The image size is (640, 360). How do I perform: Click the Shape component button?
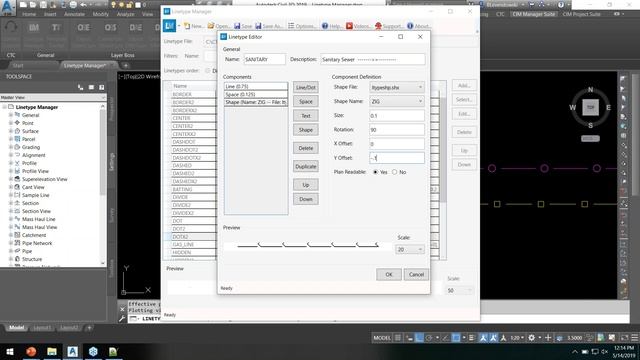click(306, 130)
